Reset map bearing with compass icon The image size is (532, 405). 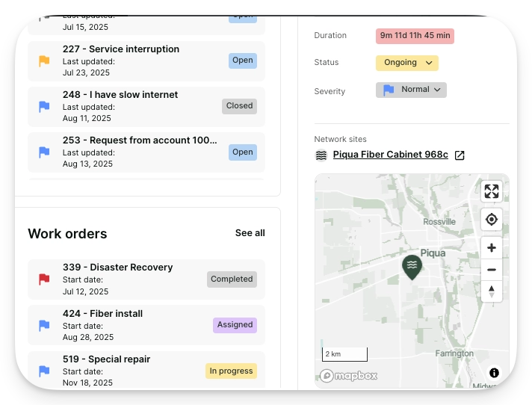coord(492,291)
